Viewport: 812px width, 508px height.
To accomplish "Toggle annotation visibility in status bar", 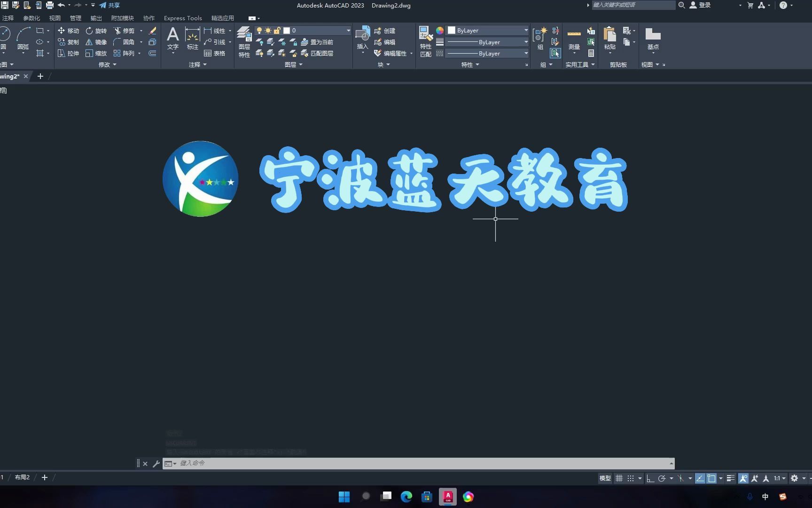I will coord(743,478).
